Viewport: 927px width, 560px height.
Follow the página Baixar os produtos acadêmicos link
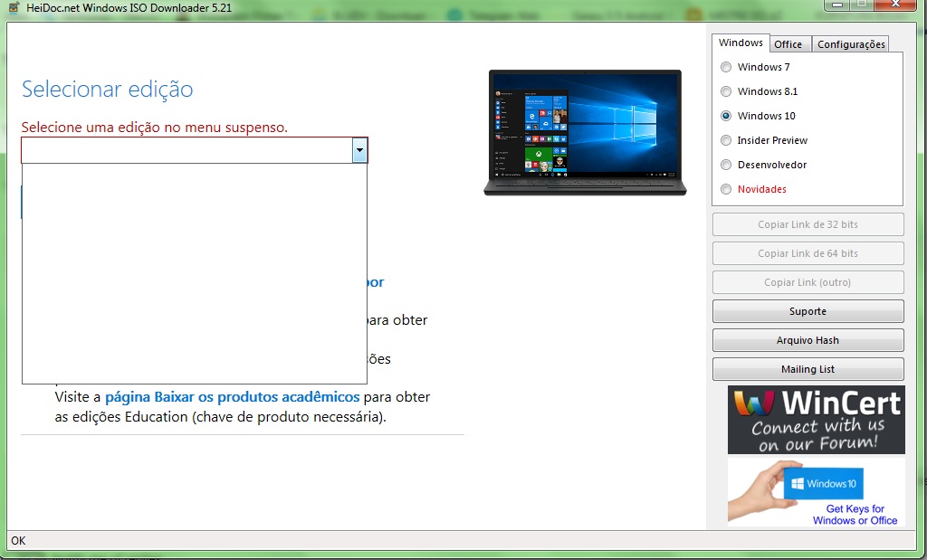click(x=233, y=397)
